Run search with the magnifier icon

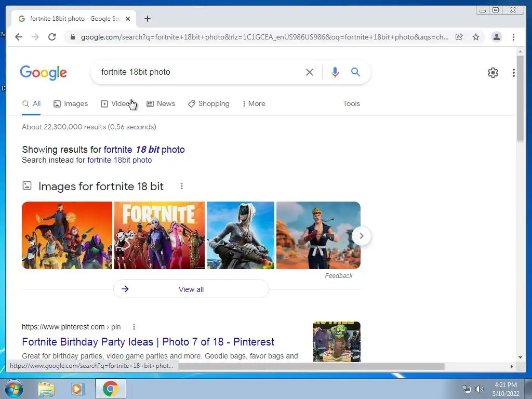355,72
